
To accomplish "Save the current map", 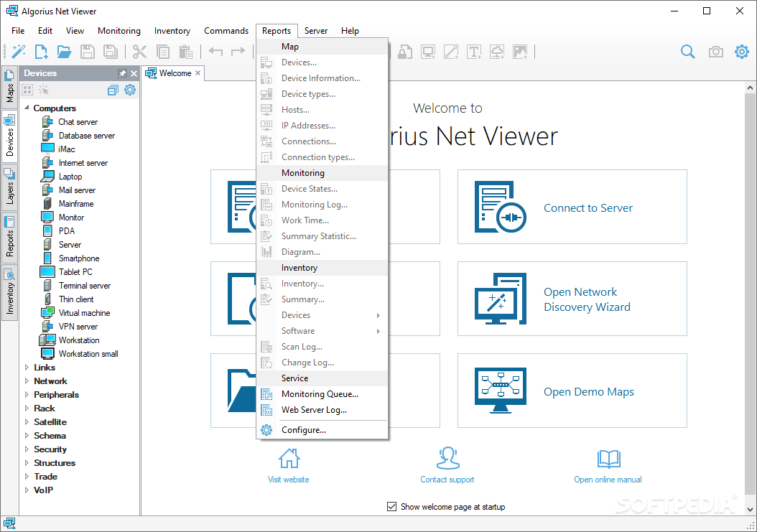I will (88, 52).
